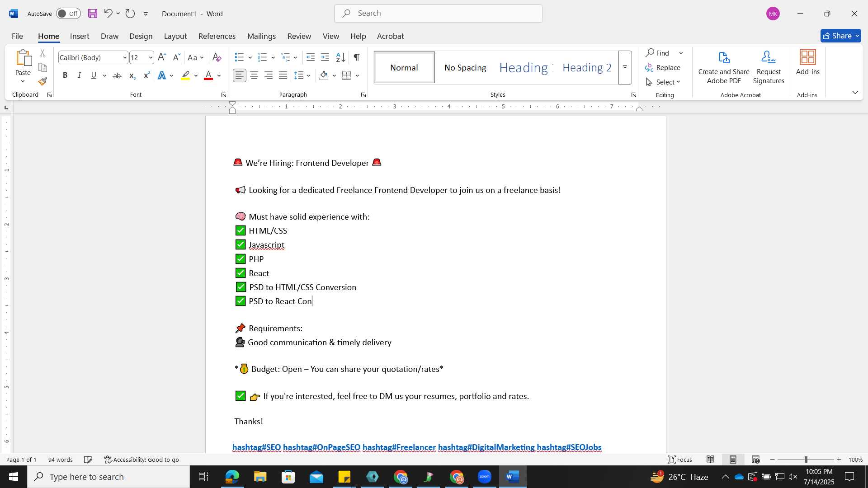Viewport: 868px width, 488px height.
Task: Click Replace in Editing group
Action: [663, 67]
